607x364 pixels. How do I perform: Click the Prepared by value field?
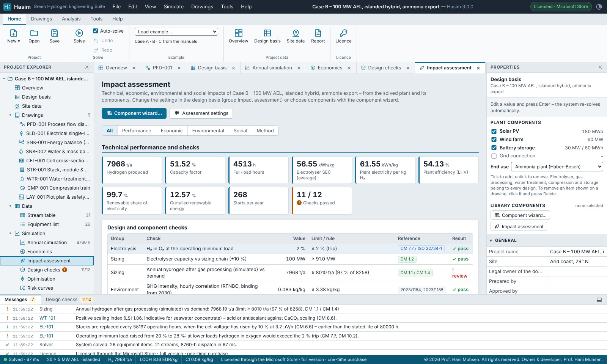click(577, 281)
